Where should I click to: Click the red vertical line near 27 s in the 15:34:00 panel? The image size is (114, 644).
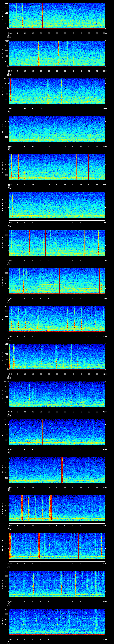(x=53, y=128)
